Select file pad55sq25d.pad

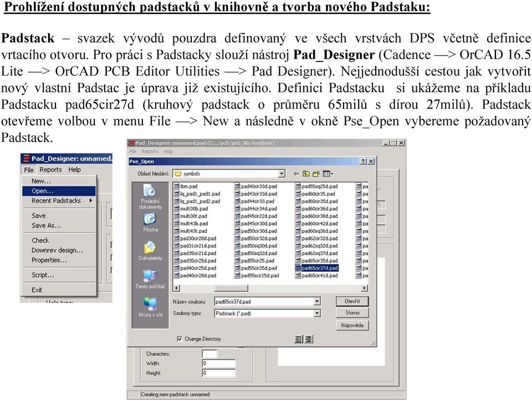point(316,186)
